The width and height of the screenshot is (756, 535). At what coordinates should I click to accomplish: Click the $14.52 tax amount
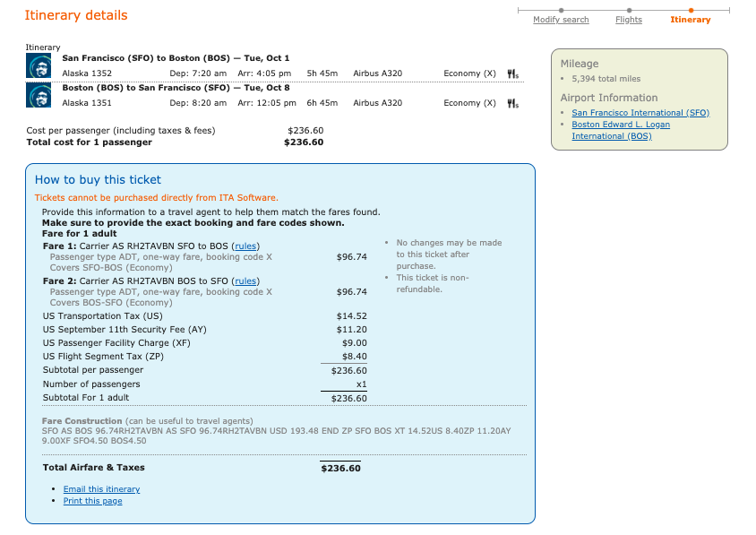tap(352, 316)
